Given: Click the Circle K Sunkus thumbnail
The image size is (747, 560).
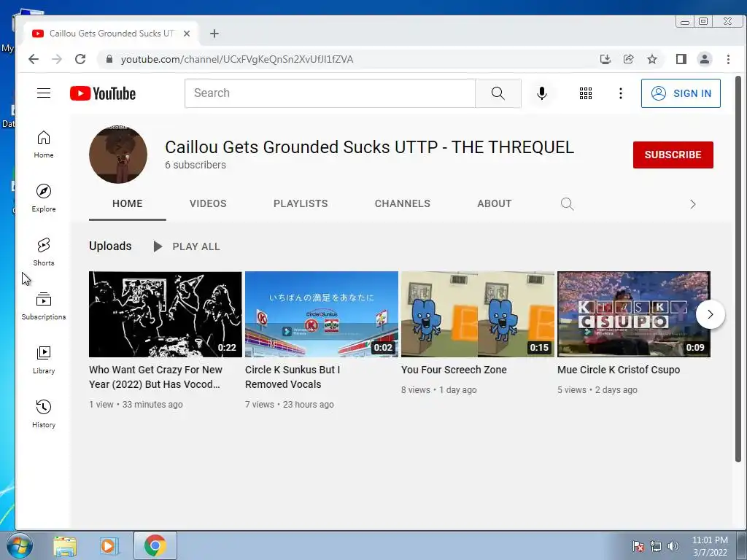Looking at the screenshot, I should (322, 314).
